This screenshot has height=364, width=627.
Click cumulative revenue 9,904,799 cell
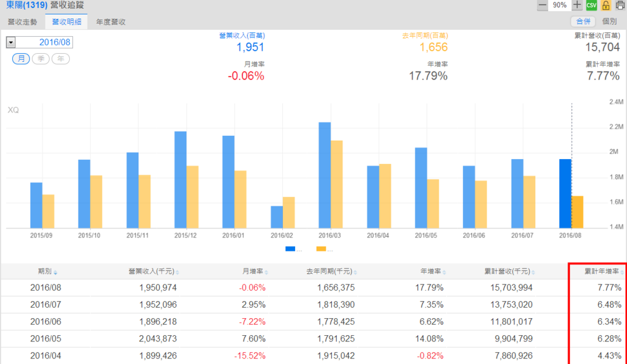(x=514, y=339)
